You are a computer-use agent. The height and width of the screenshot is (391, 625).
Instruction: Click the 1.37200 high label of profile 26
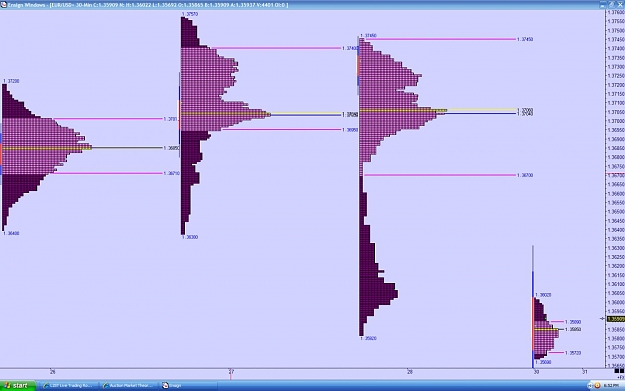11,81
